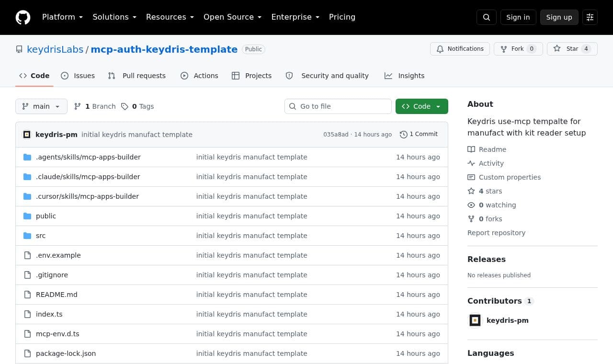Click the src folder icon

click(x=27, y=236)
